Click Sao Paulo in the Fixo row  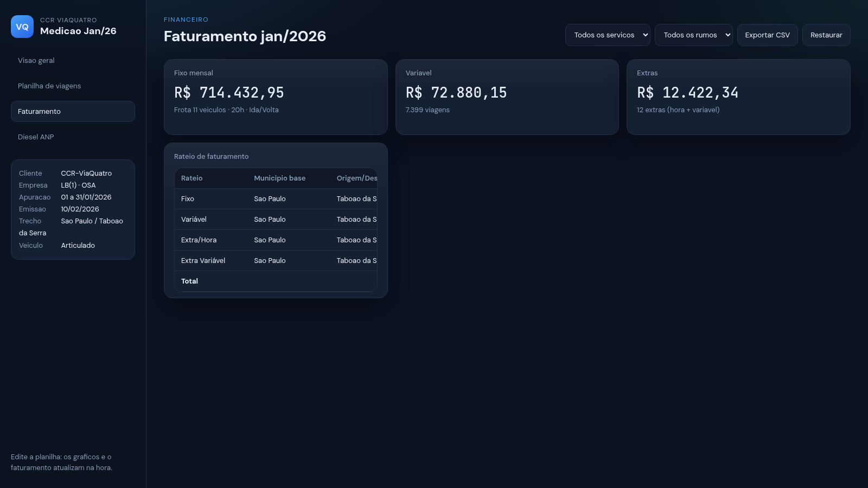[x=270, y=199]
